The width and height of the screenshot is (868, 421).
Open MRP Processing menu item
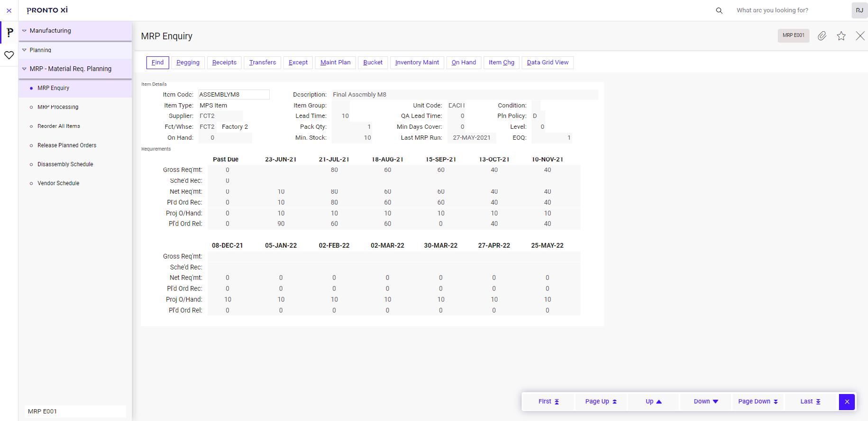pyautogui.click(x=58, y=107)
